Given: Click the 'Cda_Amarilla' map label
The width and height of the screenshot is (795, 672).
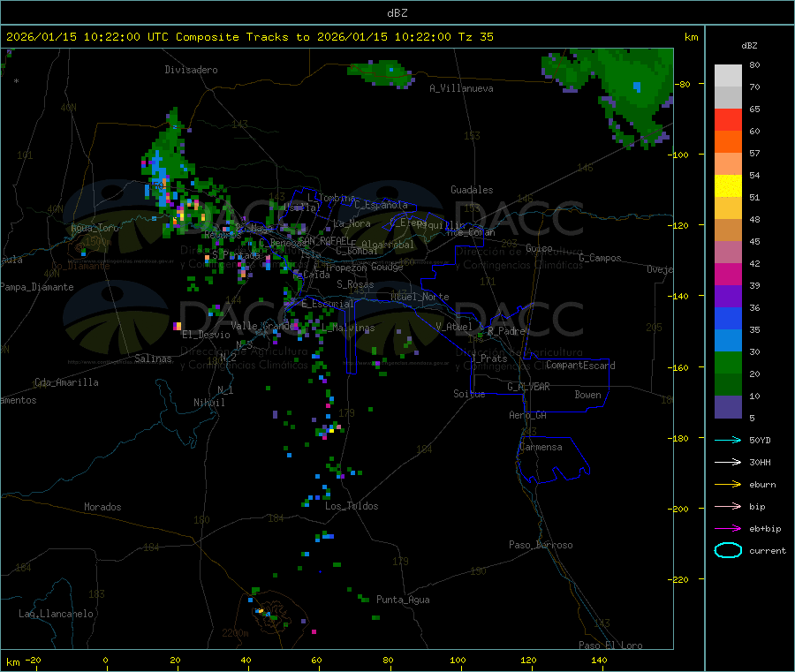Looking at the screenshot, I should (x=66, y=382).
